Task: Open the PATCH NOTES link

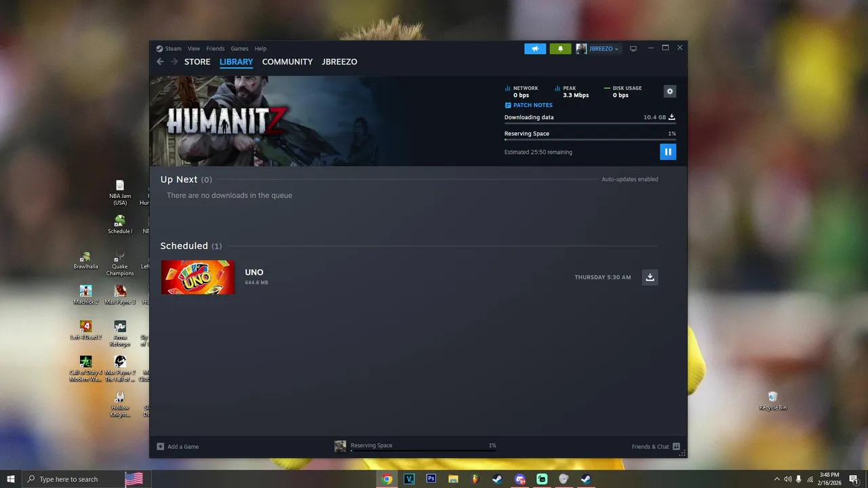Action: coord(528,105)
